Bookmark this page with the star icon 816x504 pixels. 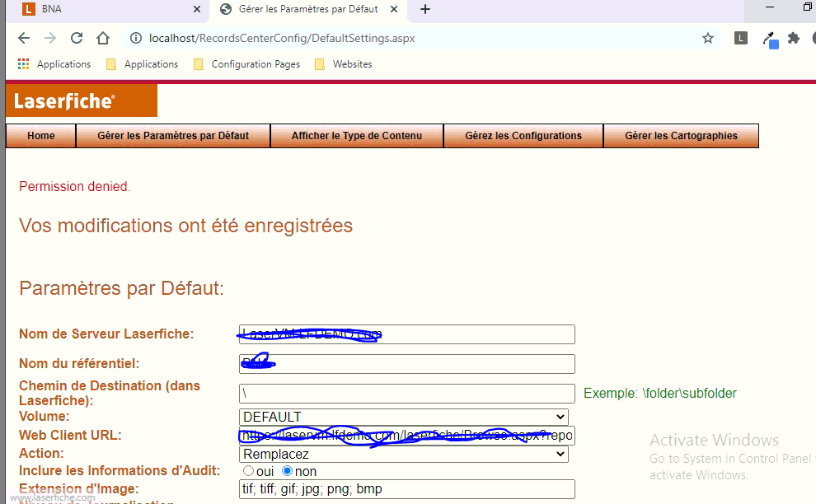coord(708,38)
